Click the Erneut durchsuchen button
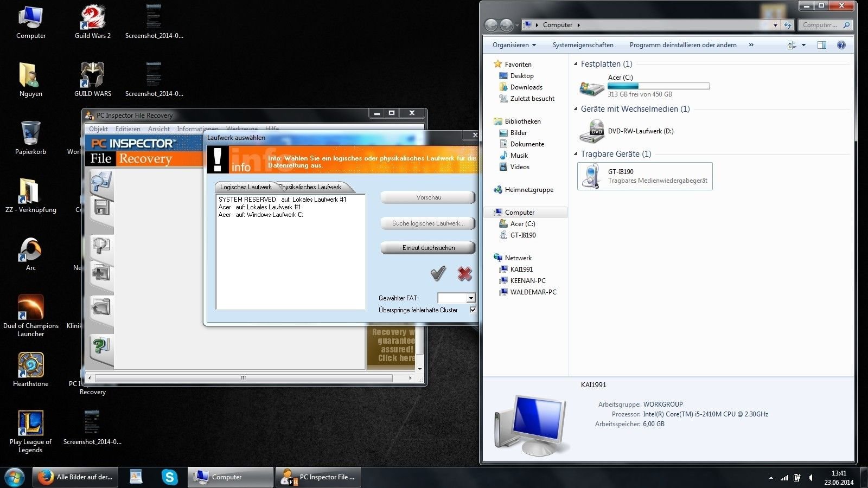This screenshot has height=488, width=868. coord(428,248)
